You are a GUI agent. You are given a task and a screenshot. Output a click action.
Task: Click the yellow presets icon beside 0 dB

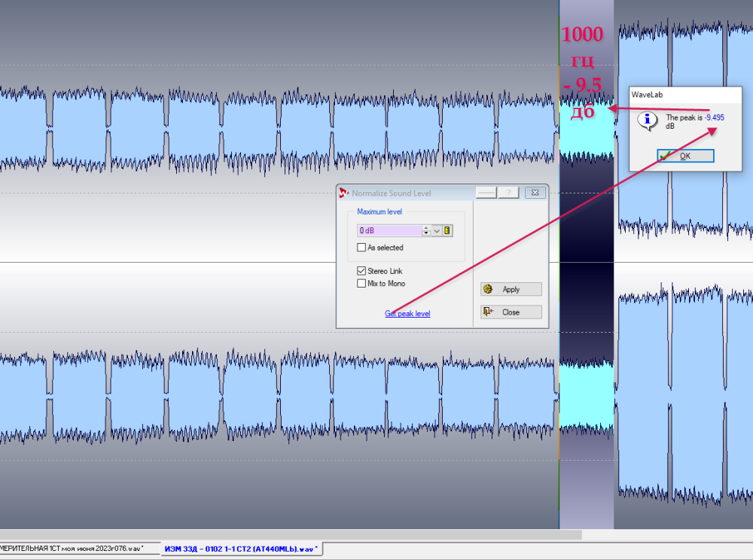(447, 230)
